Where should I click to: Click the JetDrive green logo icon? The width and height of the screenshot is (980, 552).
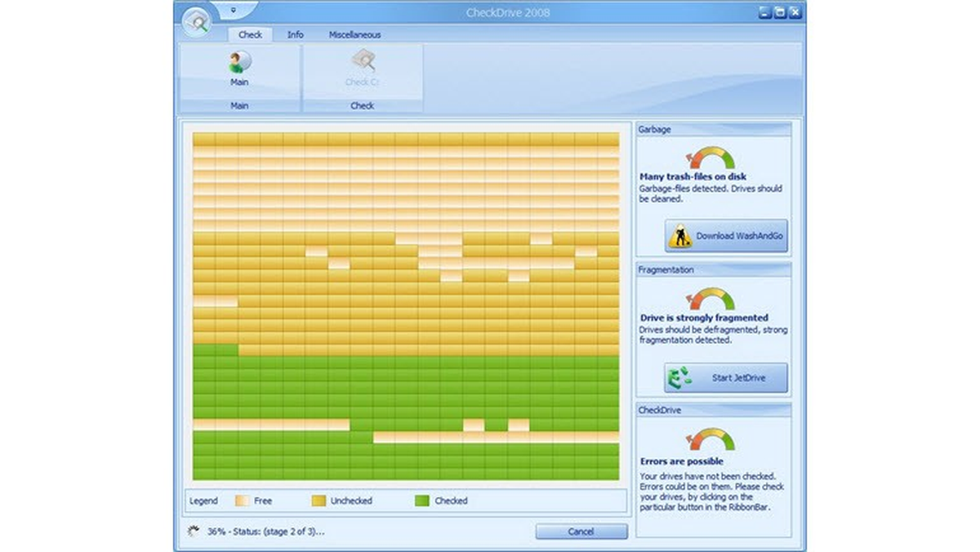pos(679,378)
